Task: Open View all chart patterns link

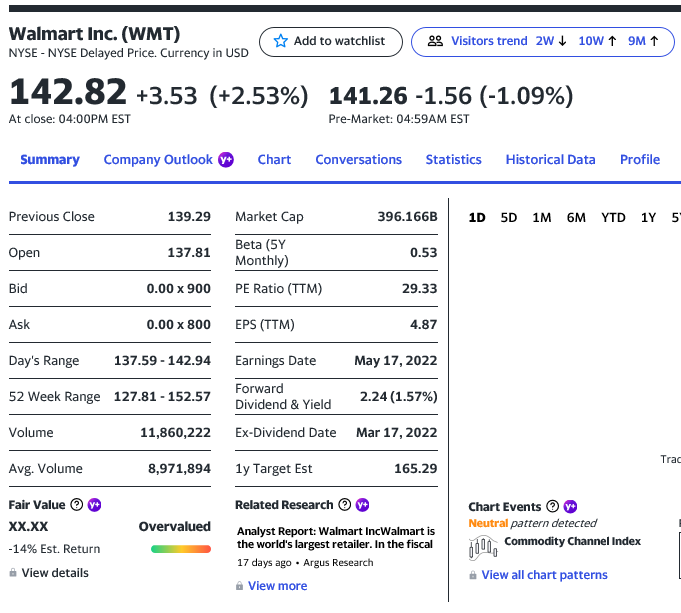Action: click(x=544, y=575)
